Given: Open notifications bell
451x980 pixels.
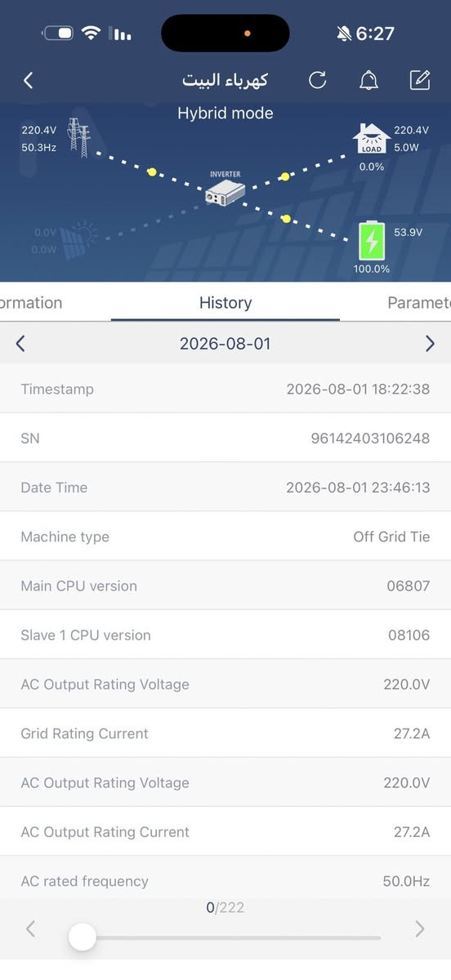Looking at the screenshot, I should (369, 80).
